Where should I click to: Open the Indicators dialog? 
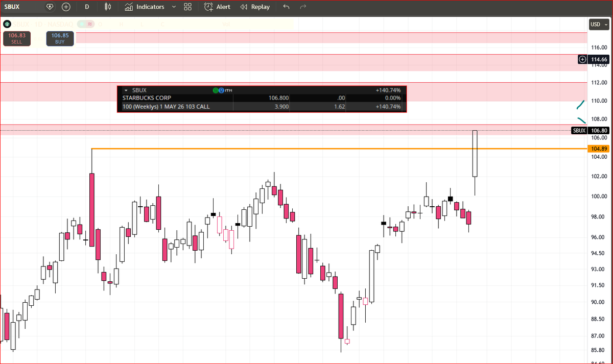[150, 7]
